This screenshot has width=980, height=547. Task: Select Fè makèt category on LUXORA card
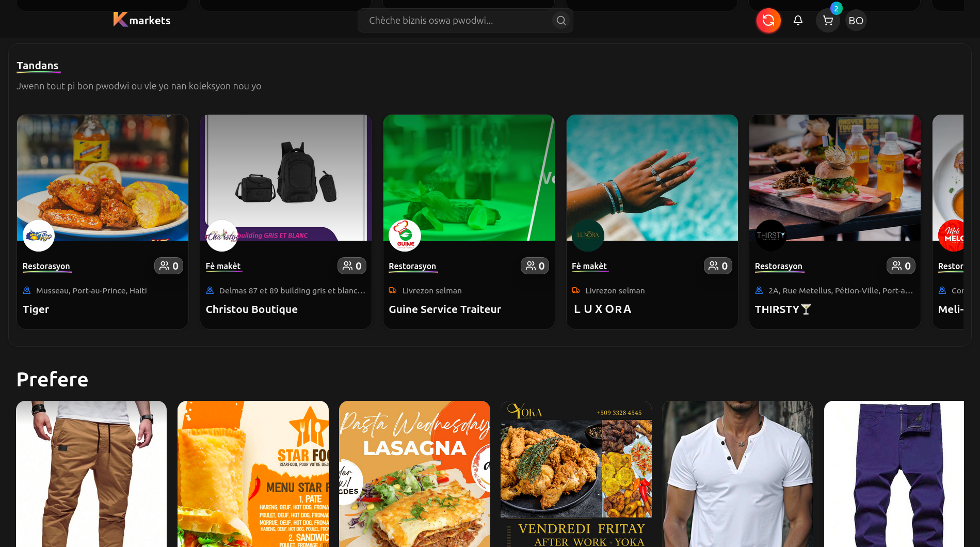[589, 267]
